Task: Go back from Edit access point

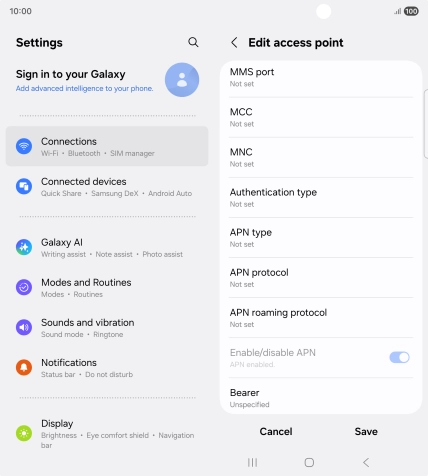Action: point(234,43)
